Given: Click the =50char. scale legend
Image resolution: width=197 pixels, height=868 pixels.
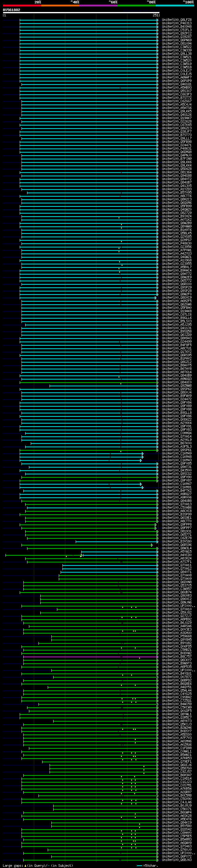Looking at the screenshot, I should 147,865.
